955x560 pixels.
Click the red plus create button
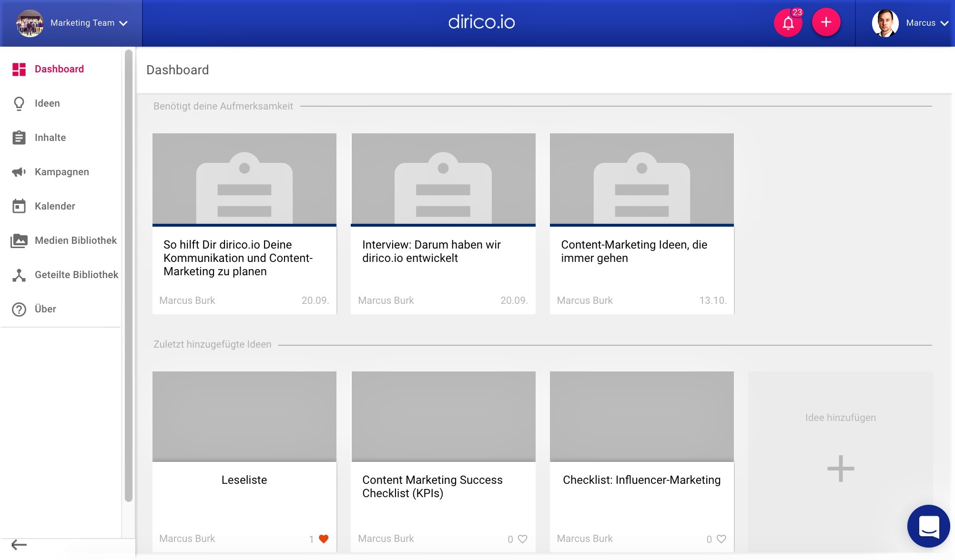pos(826,22)
